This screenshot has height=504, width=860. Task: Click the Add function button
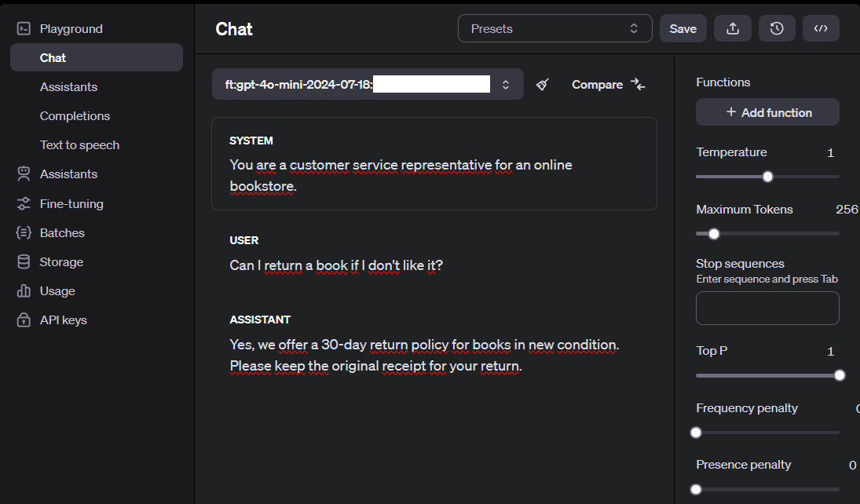click(767, 112)
